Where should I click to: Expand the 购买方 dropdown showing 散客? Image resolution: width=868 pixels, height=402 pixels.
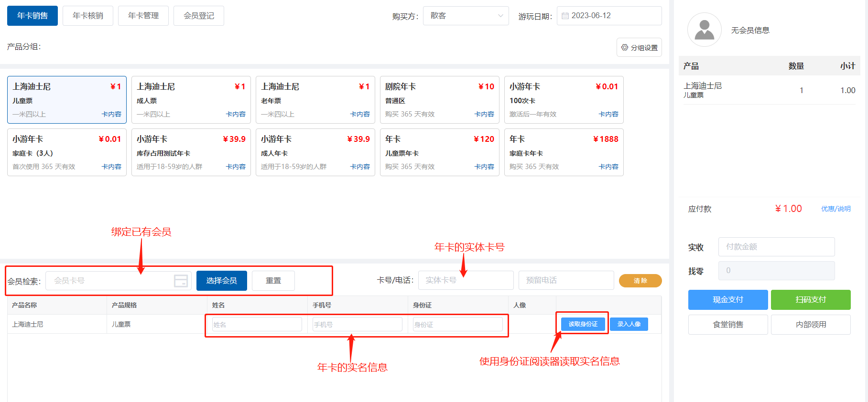click(x=466, y=16)
